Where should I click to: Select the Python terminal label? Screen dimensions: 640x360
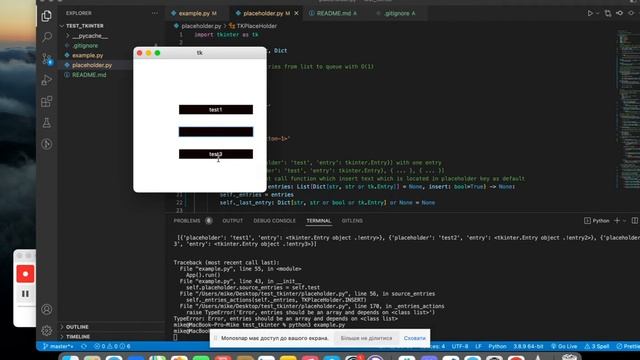pos(597,220)
